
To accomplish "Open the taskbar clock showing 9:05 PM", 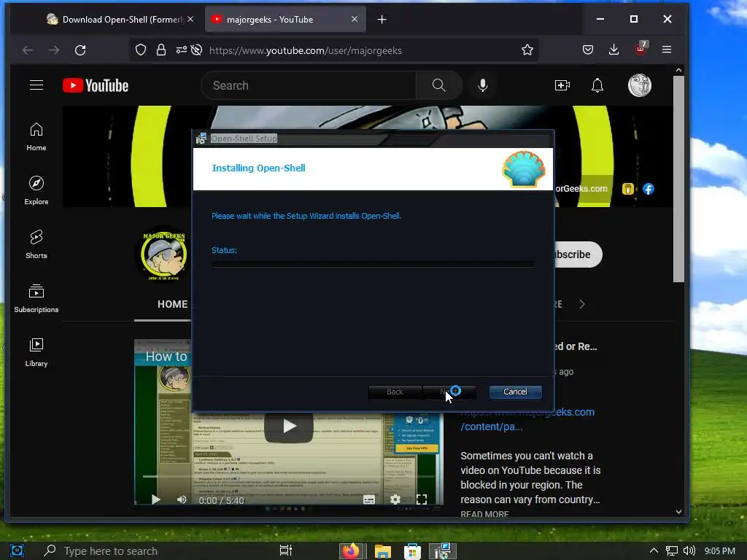I will 719,551.
